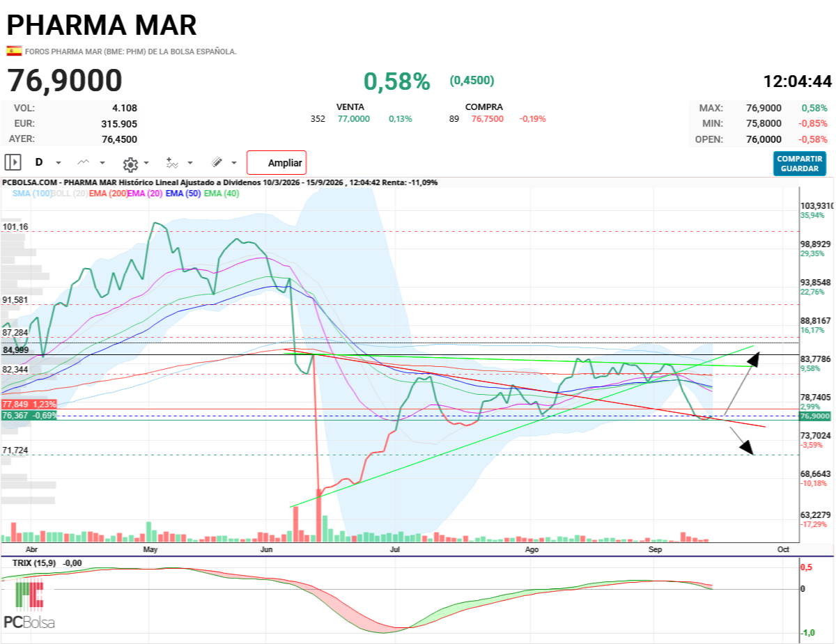Click the current price 76,9000 headline
The image size is (836, 644).
(65, 81)
